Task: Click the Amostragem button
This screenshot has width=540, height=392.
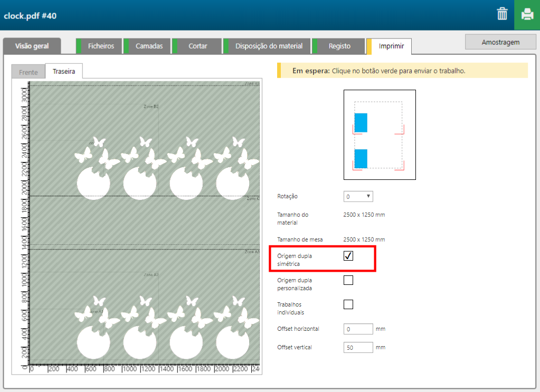Action: click(x=500, y=42)
